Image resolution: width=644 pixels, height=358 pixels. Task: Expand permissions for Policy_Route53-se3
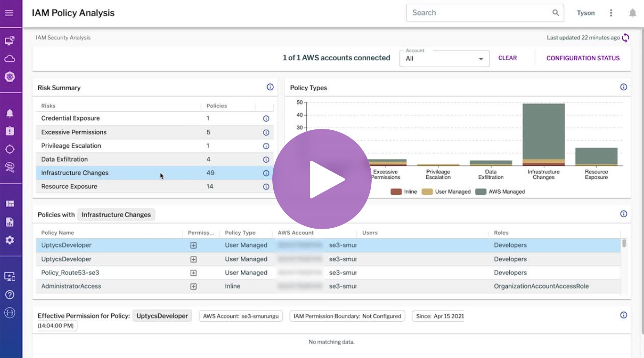pos(193,273)
